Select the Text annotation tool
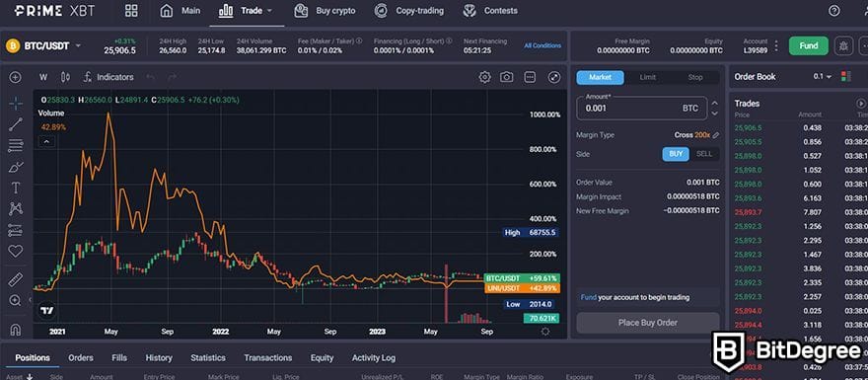 pos(16,188)
